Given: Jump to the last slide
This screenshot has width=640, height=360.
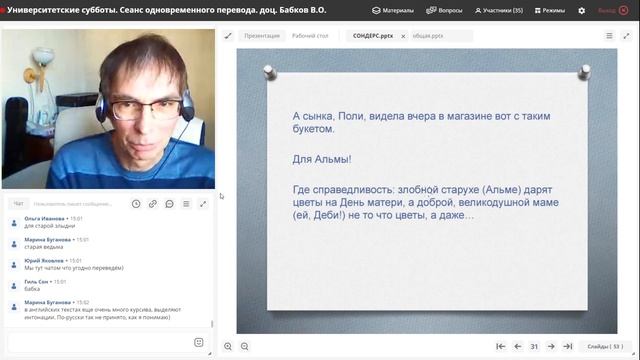Looking at the screenshot, I should (x=568, y=347).
